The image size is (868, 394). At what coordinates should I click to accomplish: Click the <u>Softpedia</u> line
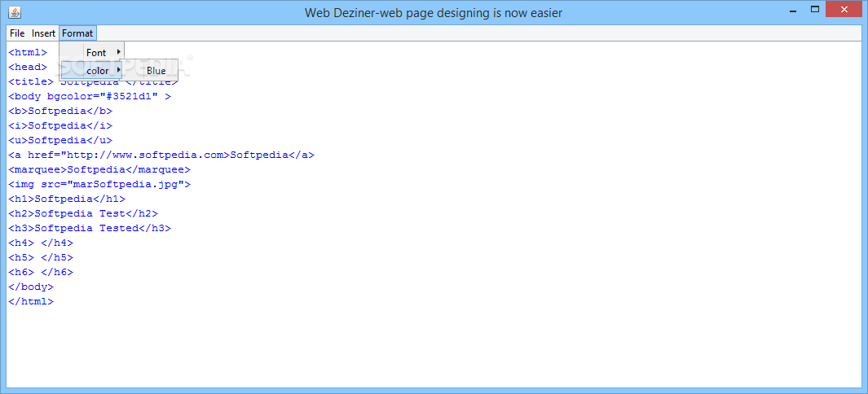[x=60, y=140]
